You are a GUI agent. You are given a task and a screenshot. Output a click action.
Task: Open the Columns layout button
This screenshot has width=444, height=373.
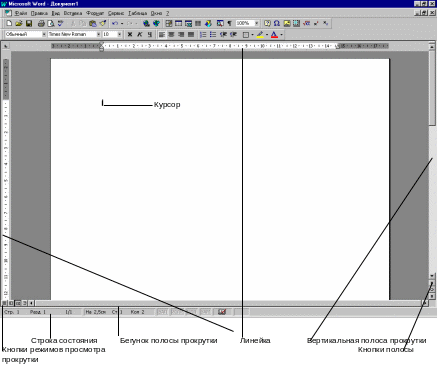tap(198, 23)
